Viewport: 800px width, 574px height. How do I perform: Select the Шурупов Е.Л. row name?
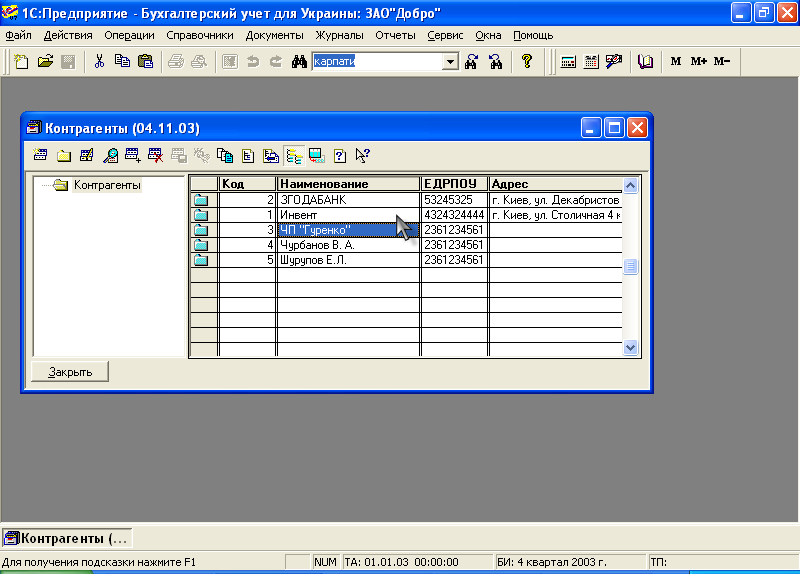(x=348, y=260)
